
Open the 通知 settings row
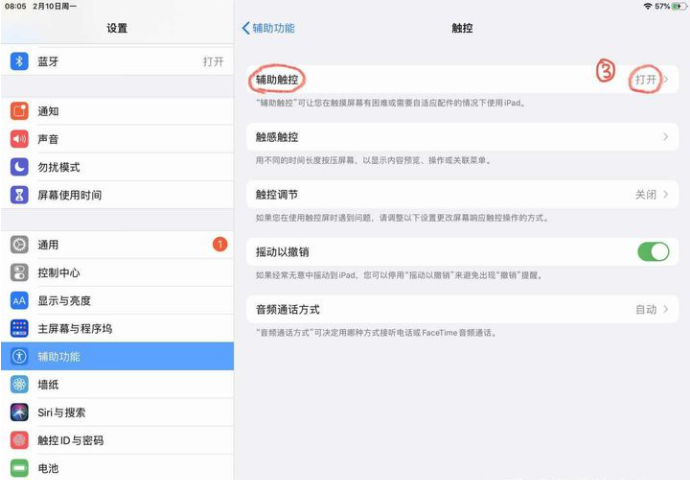point(117,111)
